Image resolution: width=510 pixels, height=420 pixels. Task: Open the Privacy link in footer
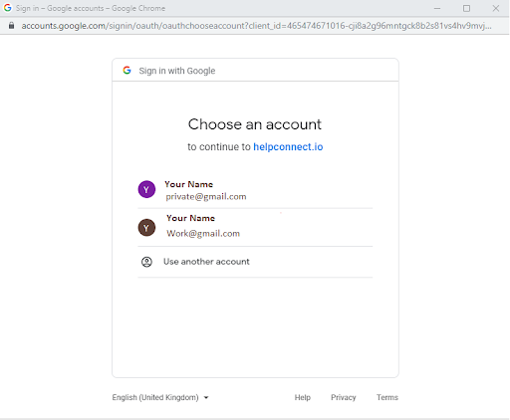pyautogui.click(x=343, y=397)
